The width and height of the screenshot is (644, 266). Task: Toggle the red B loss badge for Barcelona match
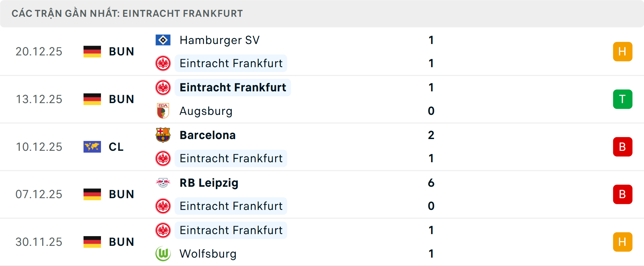click(623, 147)
